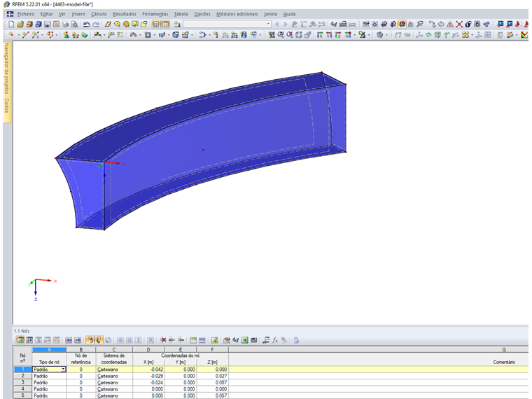Save the model with the floppy disk icon
The image size is (532, 399).
47,24
